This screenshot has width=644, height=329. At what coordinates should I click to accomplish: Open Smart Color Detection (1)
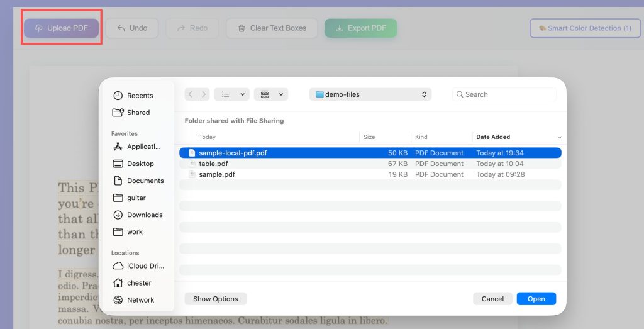(586, 28)
